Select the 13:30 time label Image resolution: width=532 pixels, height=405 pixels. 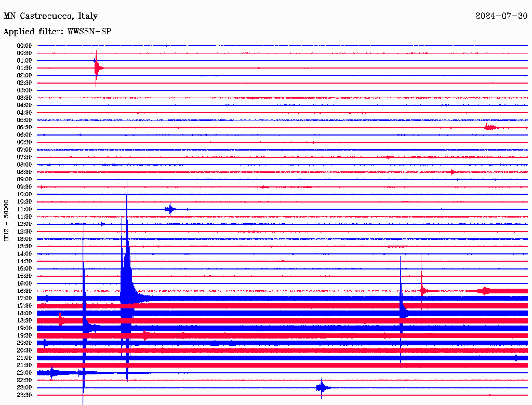point(24,246)
